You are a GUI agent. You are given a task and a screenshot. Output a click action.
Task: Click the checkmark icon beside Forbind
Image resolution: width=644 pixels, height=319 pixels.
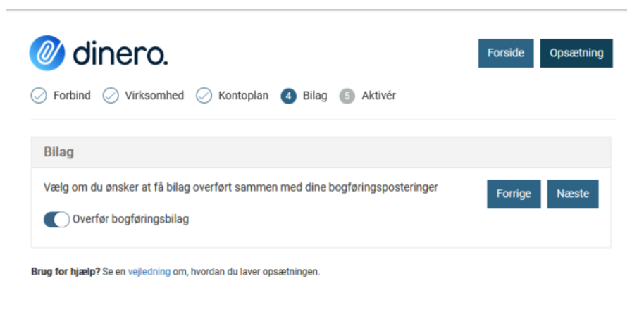tap(39, 96)
